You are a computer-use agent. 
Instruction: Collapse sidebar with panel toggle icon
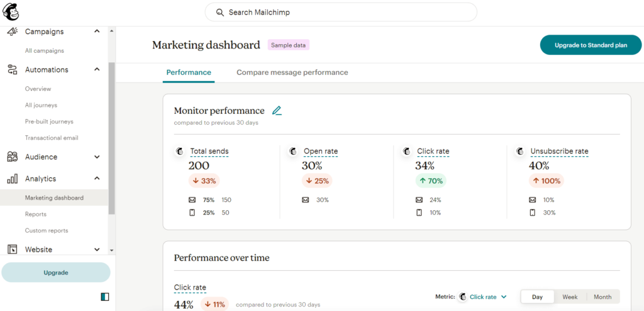105,297
